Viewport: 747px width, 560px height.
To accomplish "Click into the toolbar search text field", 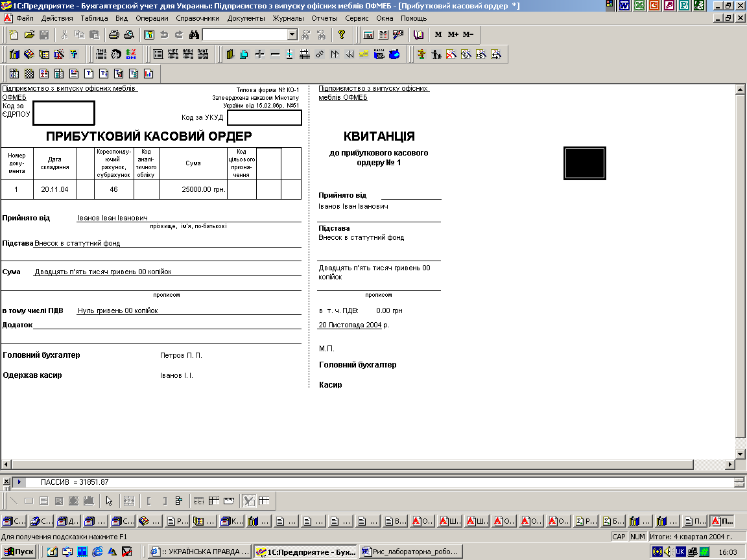I will point(245,34).
